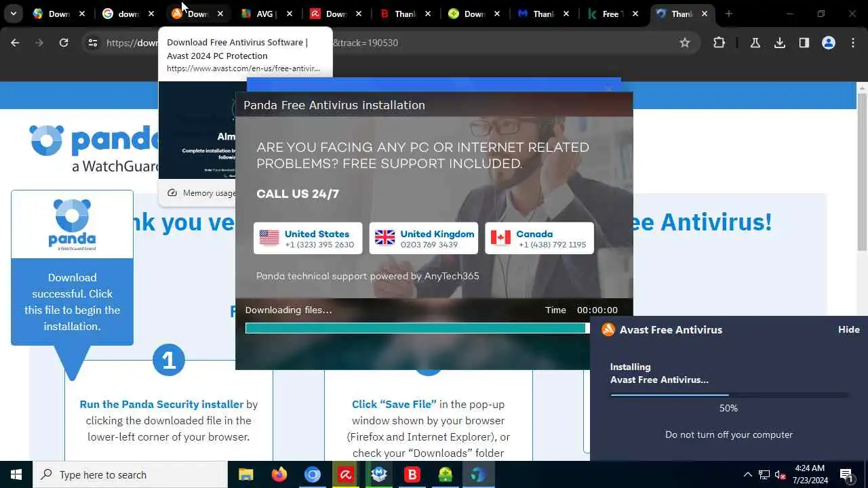Bookmark this page with the star icon

click(x=685, y=43)
